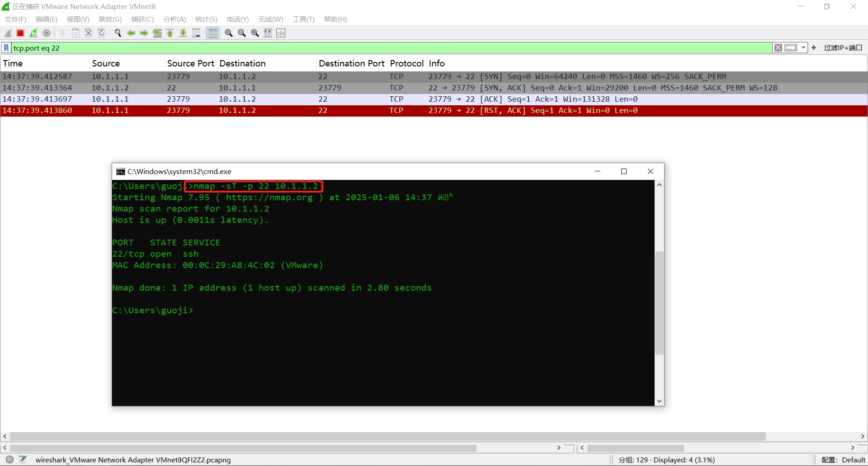Viewport: 868px width, 466px height.
Task: Open the 文件(F) menu
Action: (15, 19)
